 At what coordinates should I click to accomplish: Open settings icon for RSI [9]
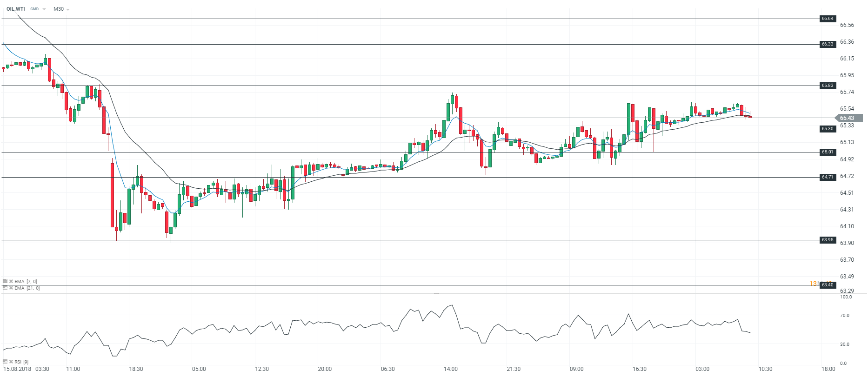[x=5, y=362]
